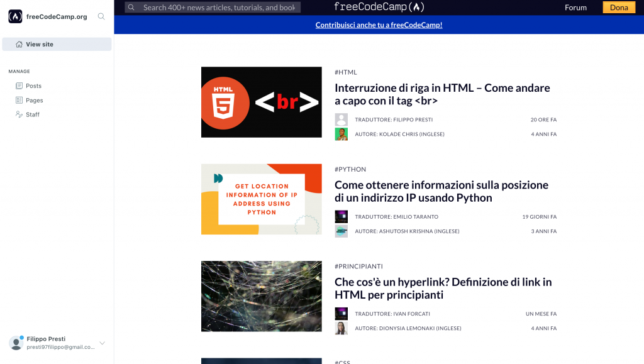The image size is (644, 364).
Task: Click Kolade Chris author avatar
Action: coord(341,134)
